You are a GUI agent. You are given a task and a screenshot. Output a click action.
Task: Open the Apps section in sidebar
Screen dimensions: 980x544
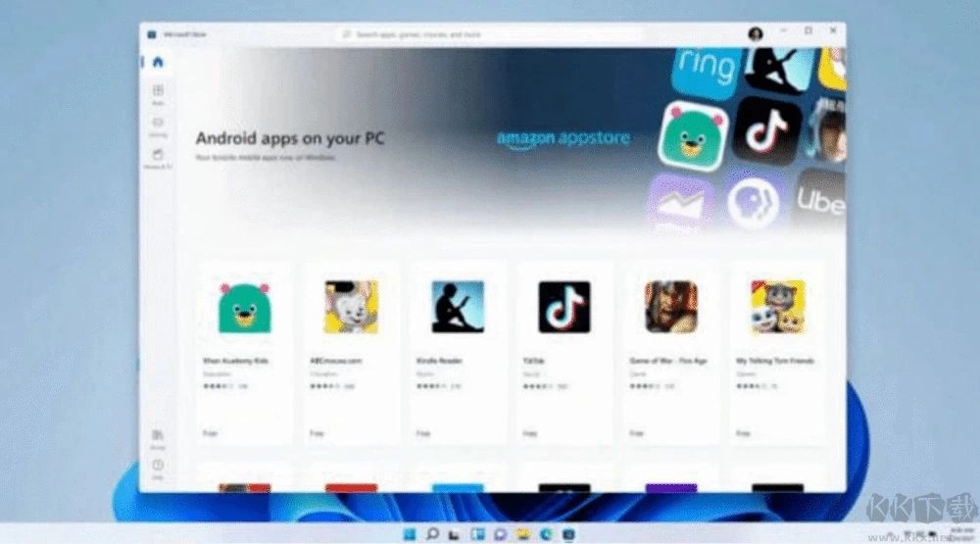click(x=158, y=93)
